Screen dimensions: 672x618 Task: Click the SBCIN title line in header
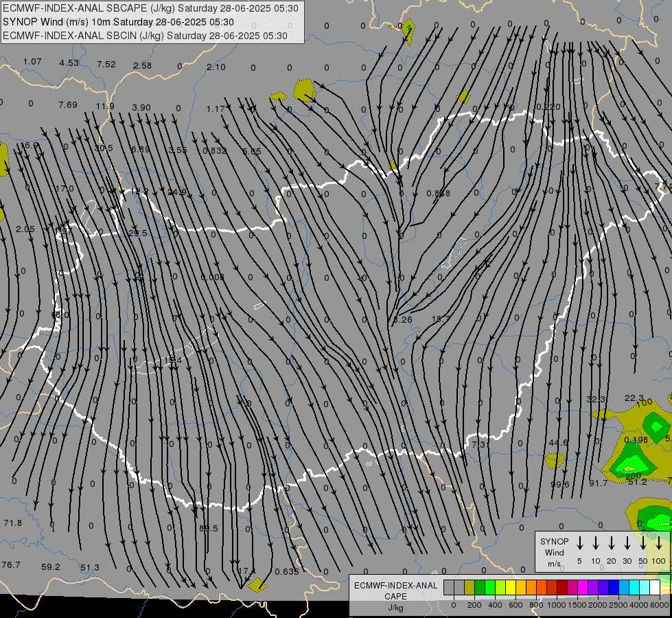145,36
